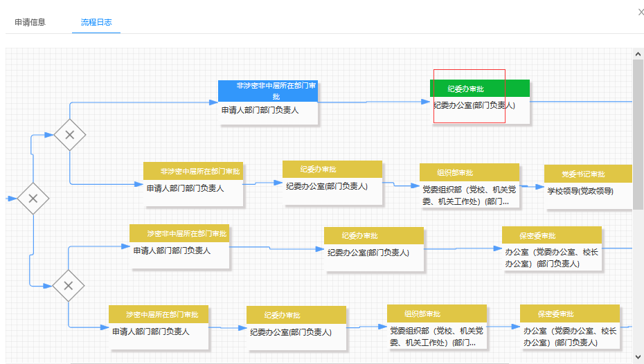The width and height of the screenshot is (644, 364).
Task: Click 学校领导(党政领导) text
Action: tap(580, 191)
